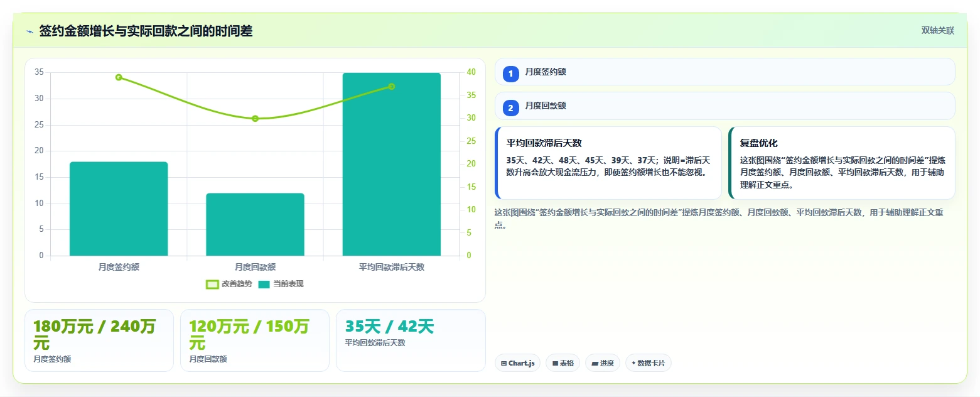Open the 月度回款额 list row
This screenshot has width=980, height=397.
[x=724, y=106]
